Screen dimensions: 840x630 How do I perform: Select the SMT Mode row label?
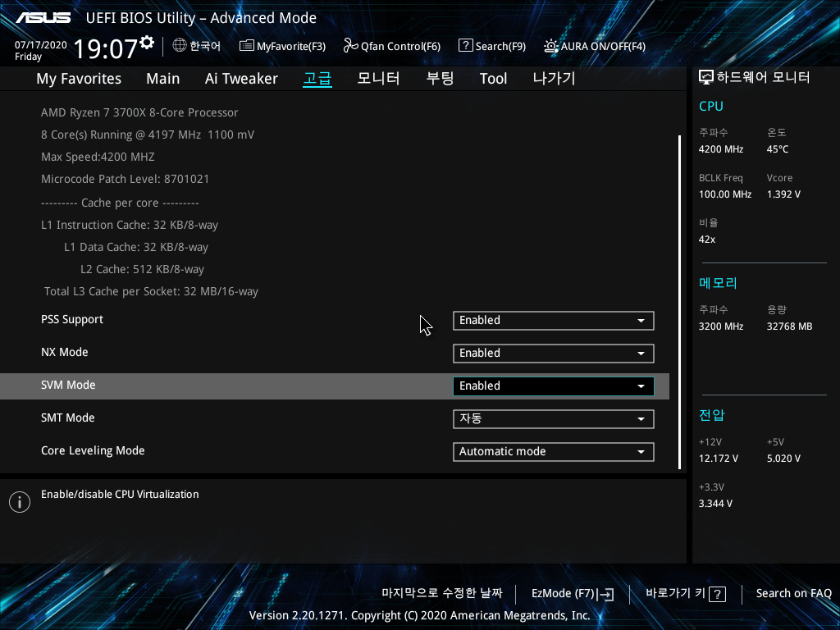coord(67,418)
